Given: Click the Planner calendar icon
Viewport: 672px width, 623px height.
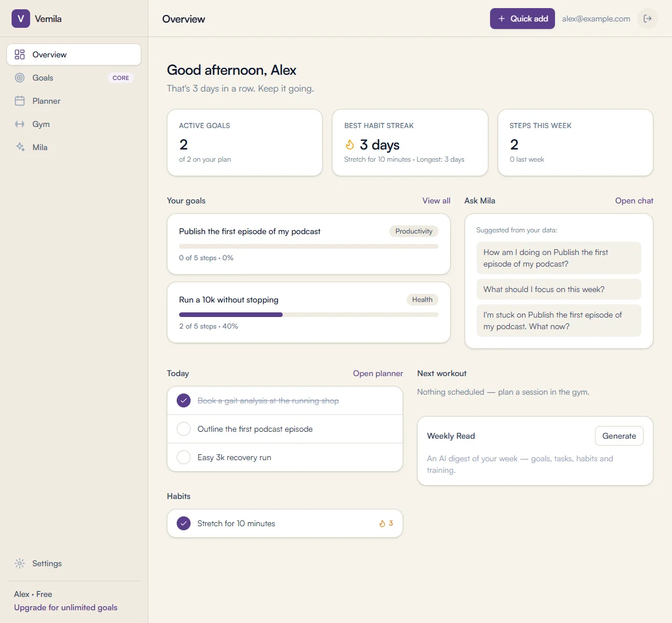Looking at the screenshot, I should click(x=20, y=101).
